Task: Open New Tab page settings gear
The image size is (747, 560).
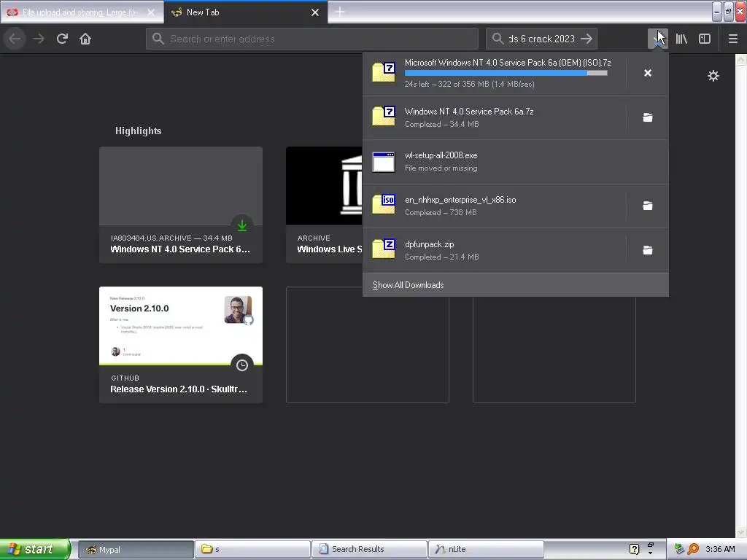Action: click(x=713, y=76)
